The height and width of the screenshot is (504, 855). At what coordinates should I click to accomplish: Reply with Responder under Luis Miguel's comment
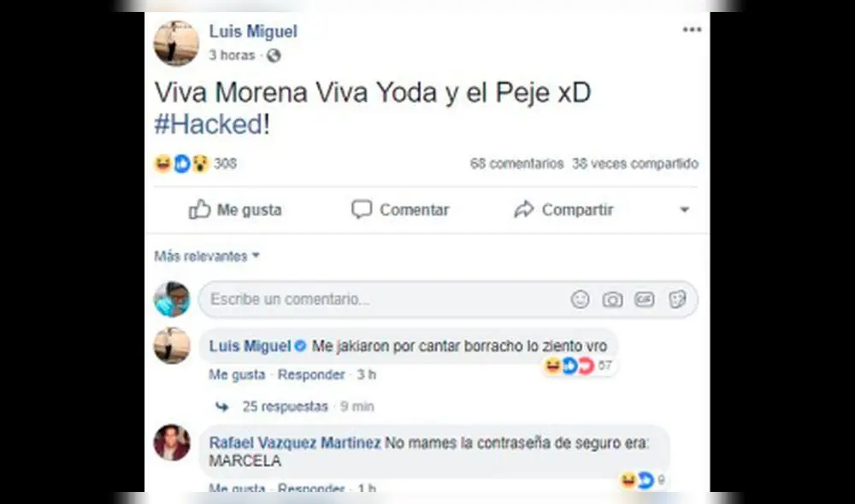310,374
